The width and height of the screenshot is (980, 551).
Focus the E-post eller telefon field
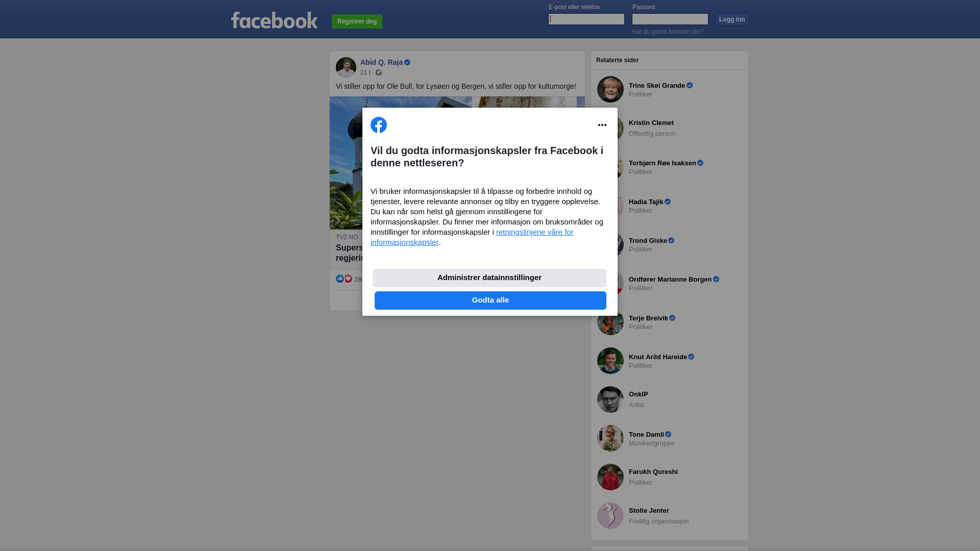click(x=586, y=19)
